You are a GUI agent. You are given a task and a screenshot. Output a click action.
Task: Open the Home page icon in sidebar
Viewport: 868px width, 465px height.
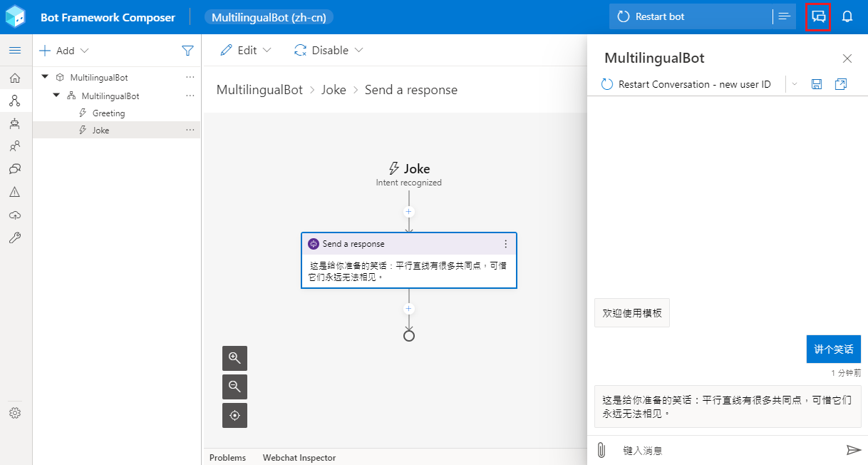coord(15,78)
